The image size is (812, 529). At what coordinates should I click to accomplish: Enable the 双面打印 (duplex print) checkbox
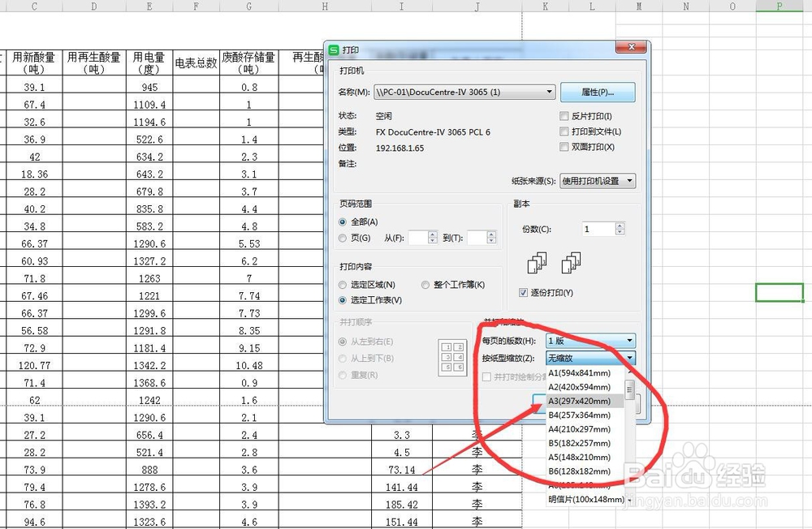(564, 145)
